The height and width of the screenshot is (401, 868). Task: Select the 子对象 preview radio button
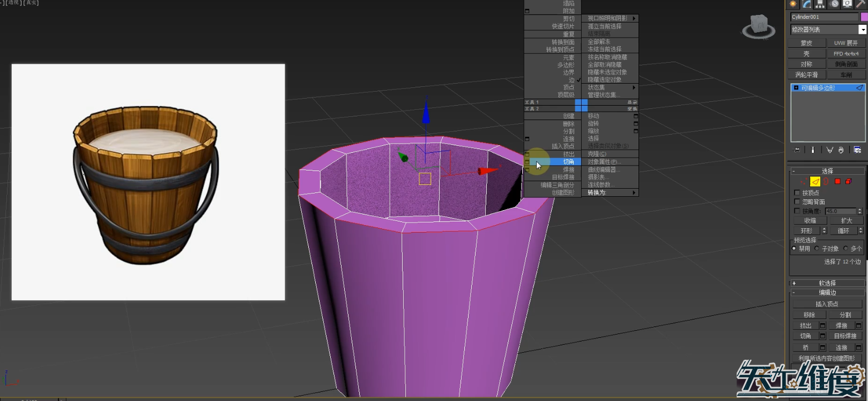(x=817, y=249)
